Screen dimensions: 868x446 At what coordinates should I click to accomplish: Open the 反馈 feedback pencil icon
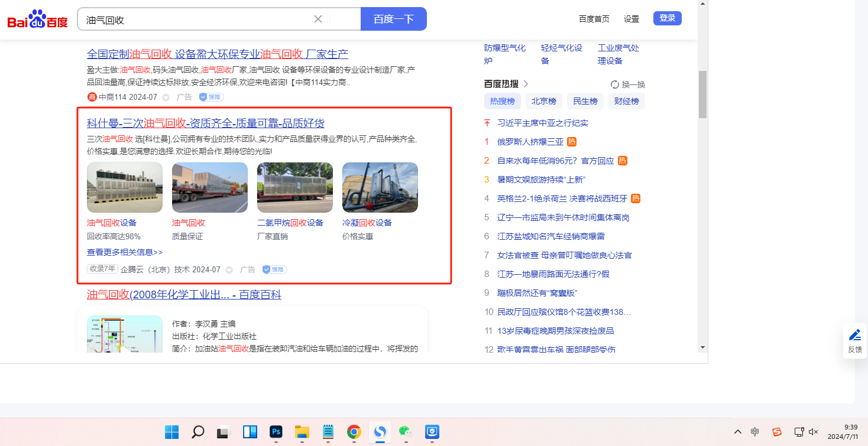pyautogui.click(x=854, y=336)
